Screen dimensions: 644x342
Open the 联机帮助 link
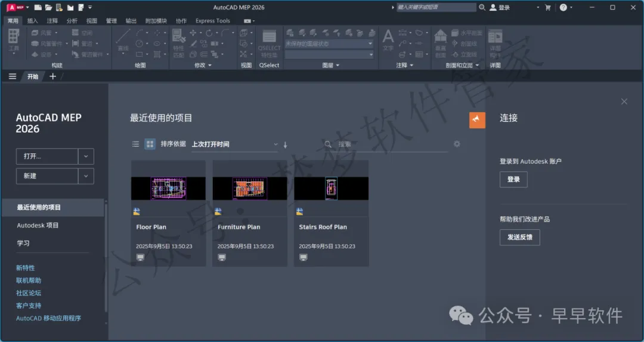(29, 281)
